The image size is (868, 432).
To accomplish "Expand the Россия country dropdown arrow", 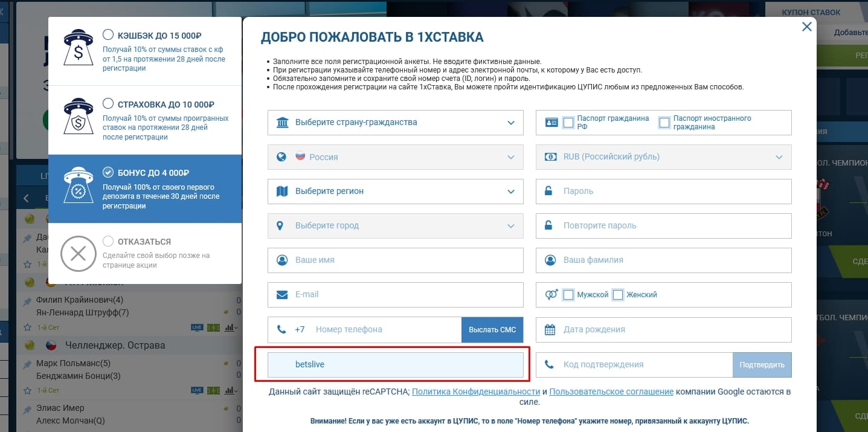I will coord(512,157).
